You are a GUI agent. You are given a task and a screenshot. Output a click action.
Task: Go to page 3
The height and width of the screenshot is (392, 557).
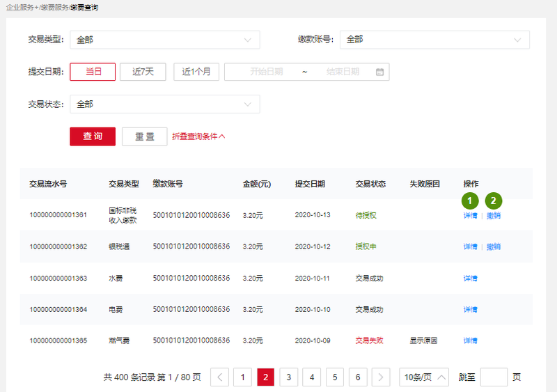289,377
